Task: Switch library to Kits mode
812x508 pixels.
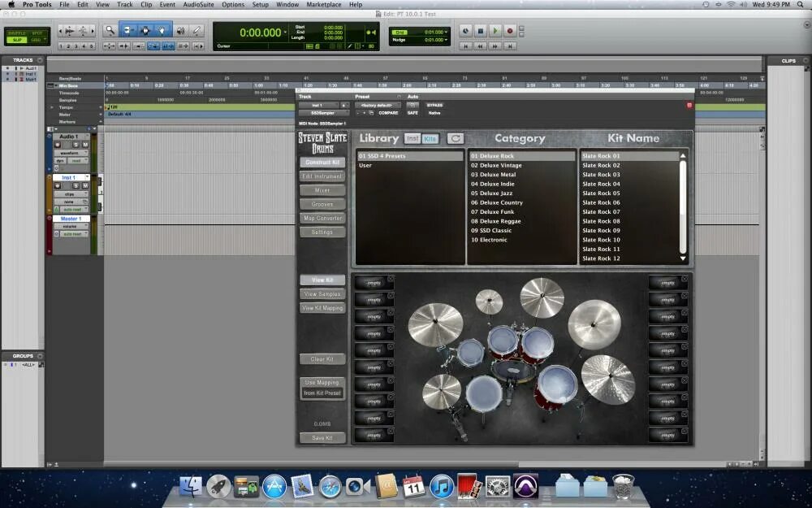Action: 430,138
